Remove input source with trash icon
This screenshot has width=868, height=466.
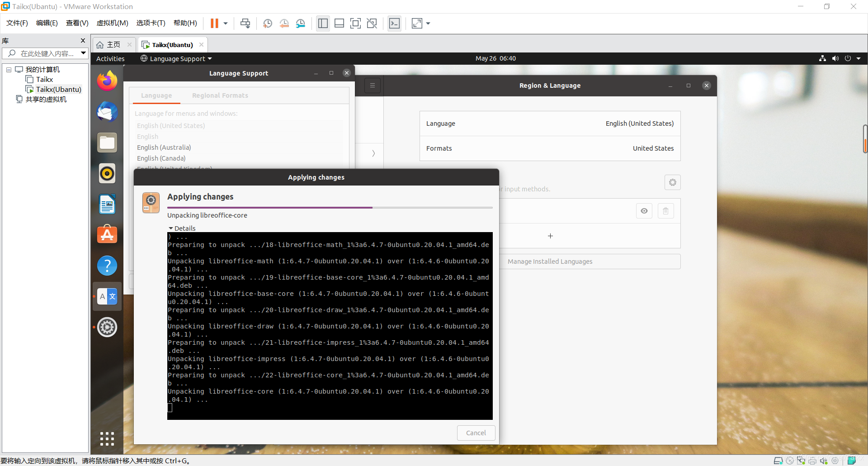pos(665,211)
